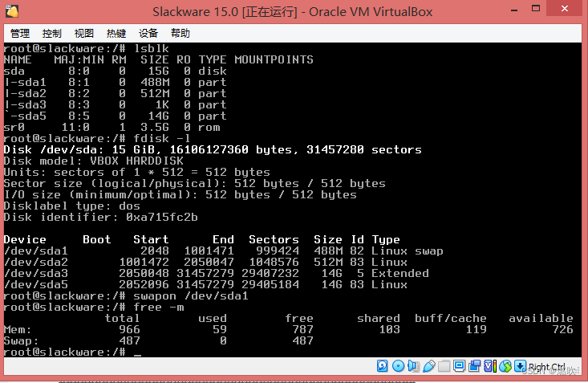Viewport: 588px width, 383px height.
Task: Click the window title 'Slackware 15.0'
Action: [x=195, y=11]
